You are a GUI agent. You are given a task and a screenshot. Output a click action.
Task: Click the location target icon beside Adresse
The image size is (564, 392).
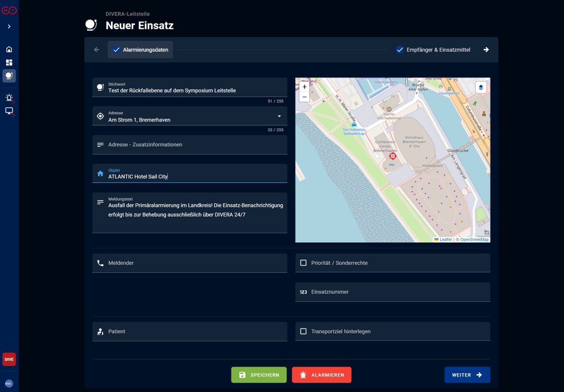click(100, 116)
